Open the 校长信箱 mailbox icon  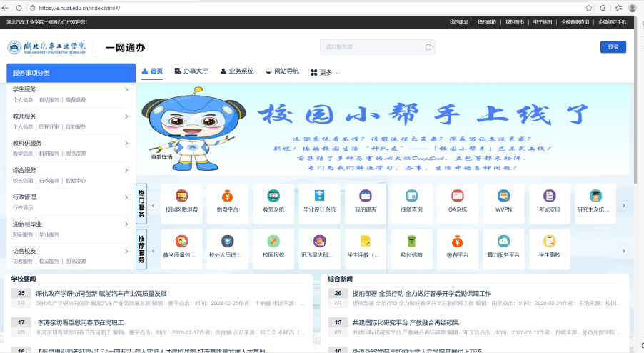click(x=411, y=242)
